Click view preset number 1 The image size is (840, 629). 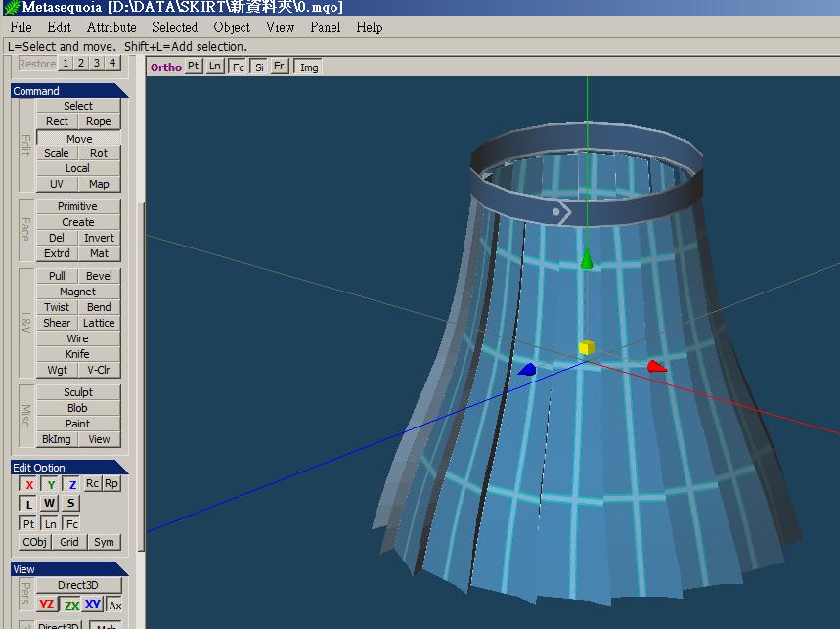point(66,64)
